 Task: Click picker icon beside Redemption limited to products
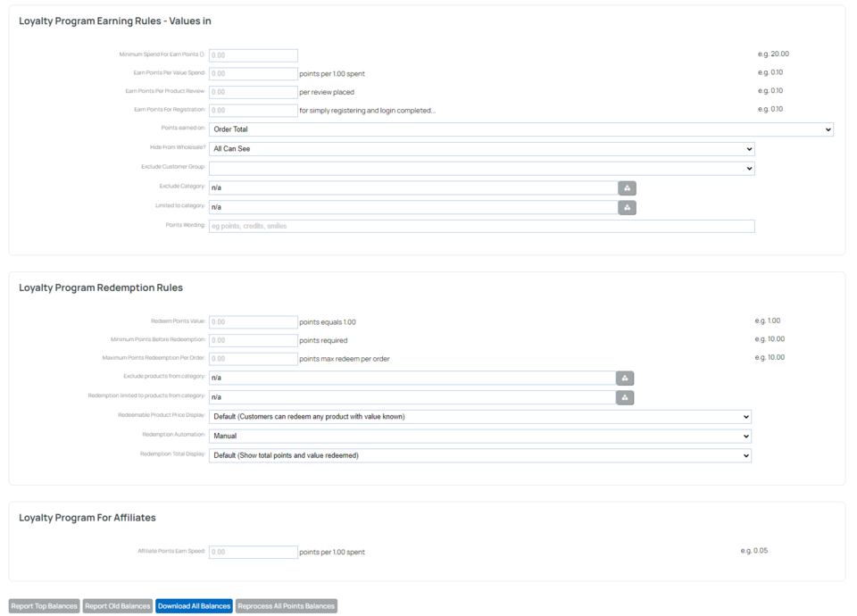625,397
